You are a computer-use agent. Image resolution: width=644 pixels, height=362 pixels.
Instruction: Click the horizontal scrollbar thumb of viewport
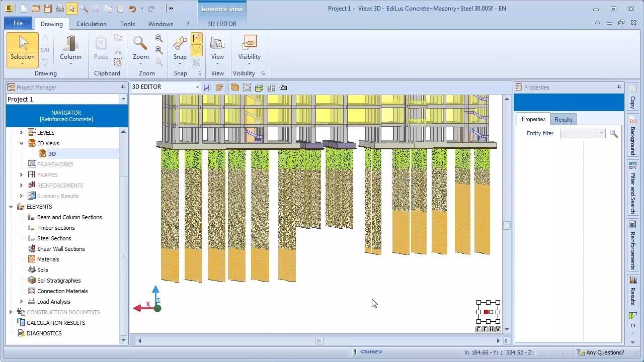[x=319, y=340]
